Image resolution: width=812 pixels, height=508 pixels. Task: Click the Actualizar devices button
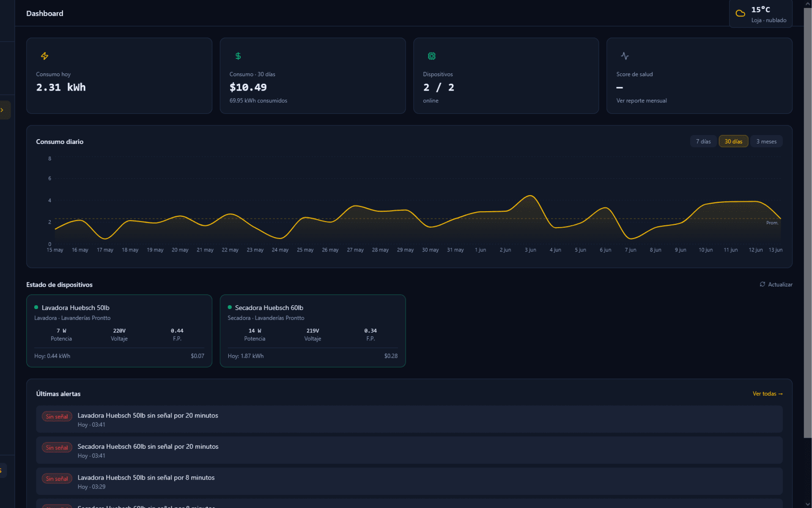coord(776,284)
